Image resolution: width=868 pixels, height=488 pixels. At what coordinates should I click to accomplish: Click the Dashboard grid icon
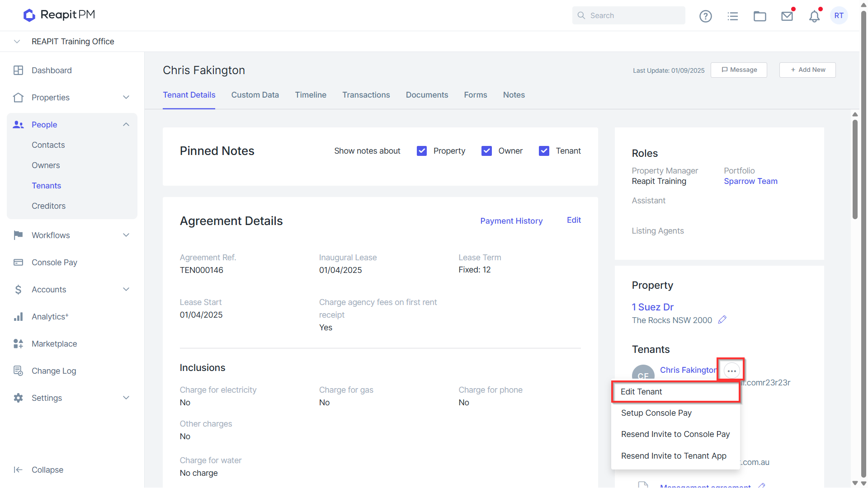click(x=18, y=70)
